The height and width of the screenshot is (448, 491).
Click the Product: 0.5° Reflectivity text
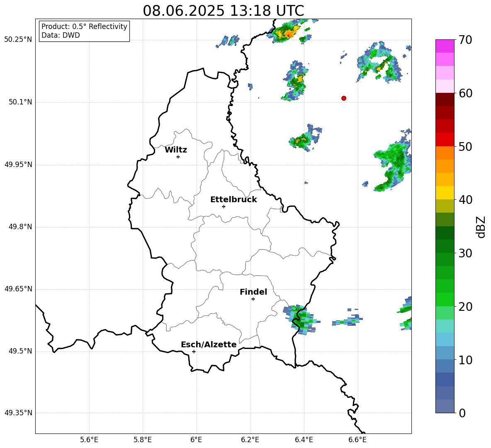point(84,27)
